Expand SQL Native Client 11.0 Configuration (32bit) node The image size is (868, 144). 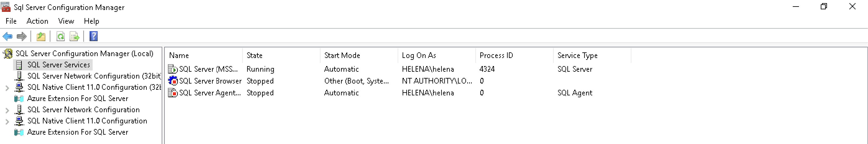click(7, 88)
